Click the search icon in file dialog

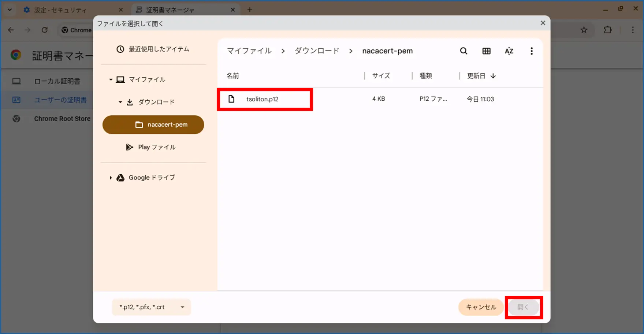464,51
